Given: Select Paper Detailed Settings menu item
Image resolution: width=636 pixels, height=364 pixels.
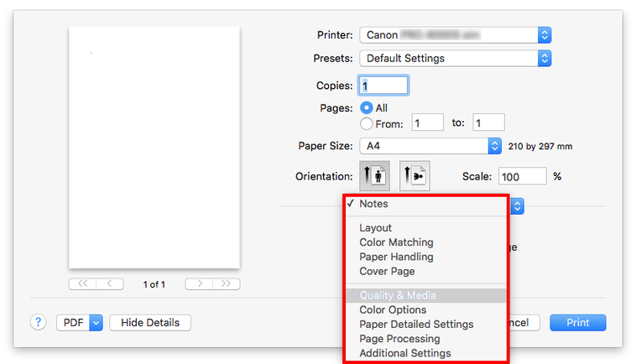Looking at the screenshot, I should pyautogui.click(x=416, y=325).
